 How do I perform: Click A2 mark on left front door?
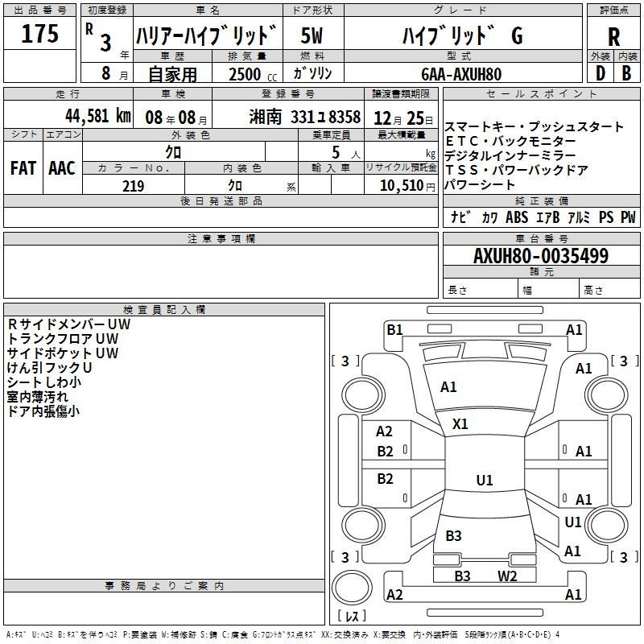coord(385,431)
